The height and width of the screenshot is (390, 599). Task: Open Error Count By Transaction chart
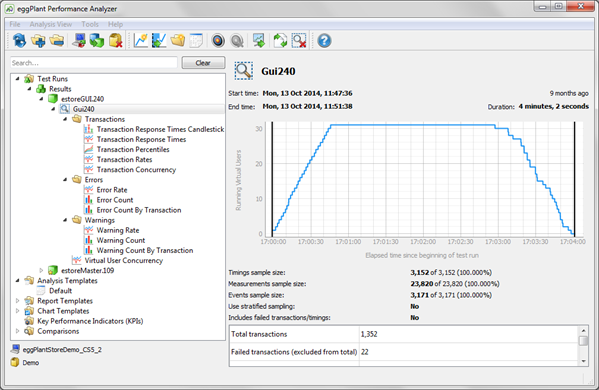coord(139,210)
